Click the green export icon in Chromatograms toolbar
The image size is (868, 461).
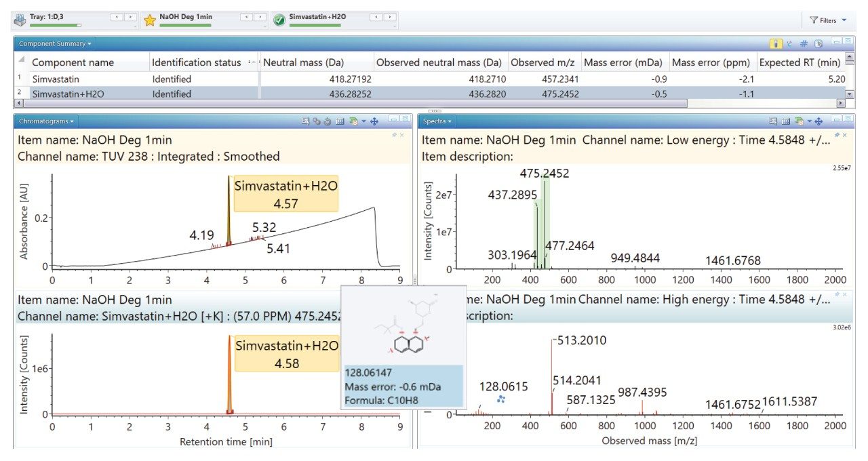[x=353, y=121]
